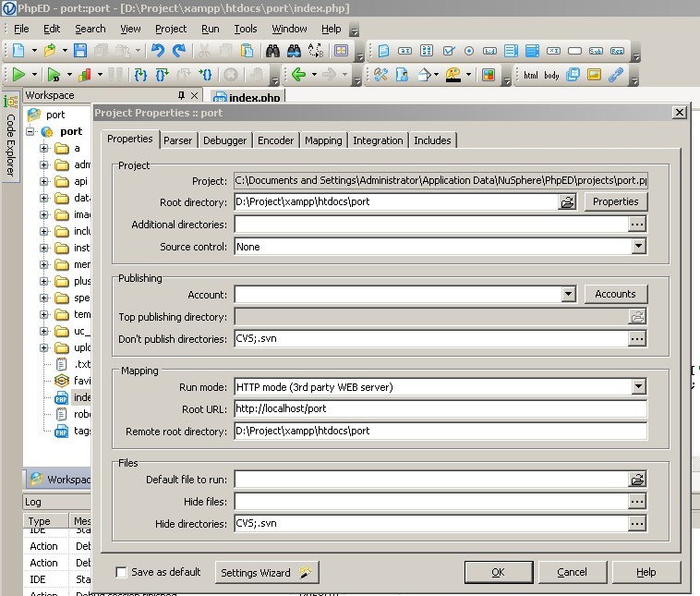Viewport: 700px width, 596px height.
Task: Switch to the Includes tab
Action: (x=432, y=140)
